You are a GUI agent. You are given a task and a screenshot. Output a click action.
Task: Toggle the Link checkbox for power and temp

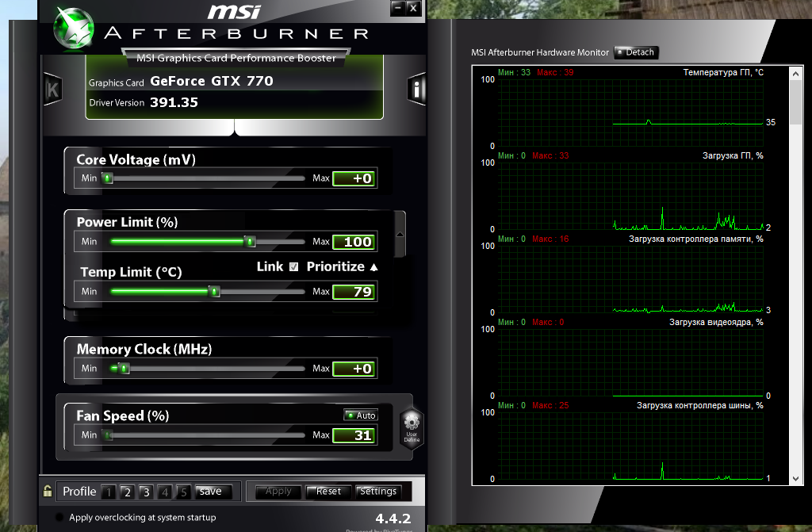click(293, 267)
